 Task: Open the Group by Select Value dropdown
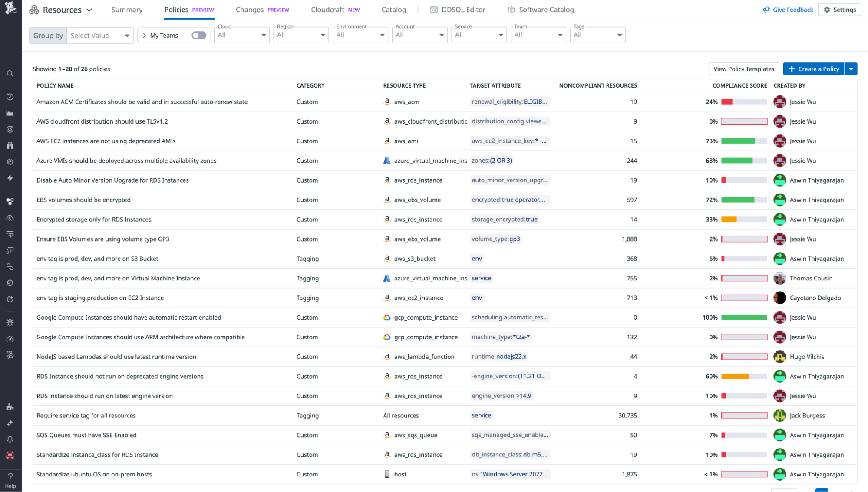click(100, 36)
